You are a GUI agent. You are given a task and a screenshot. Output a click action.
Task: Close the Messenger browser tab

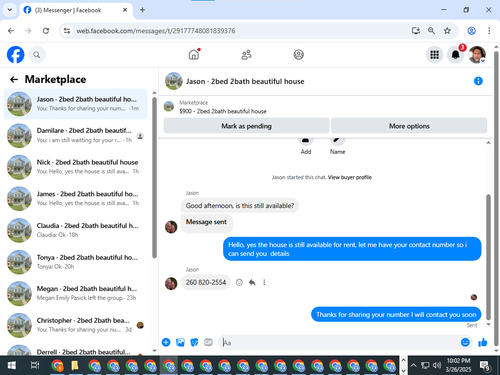125,10
